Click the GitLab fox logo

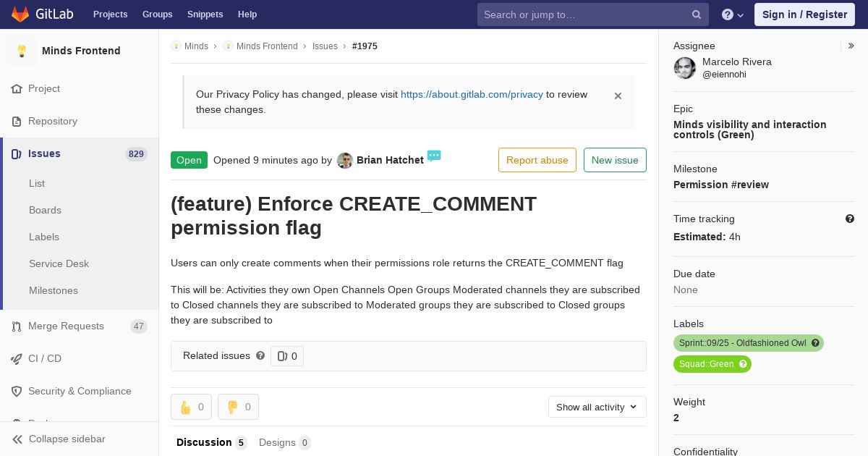tap(20, 14)
